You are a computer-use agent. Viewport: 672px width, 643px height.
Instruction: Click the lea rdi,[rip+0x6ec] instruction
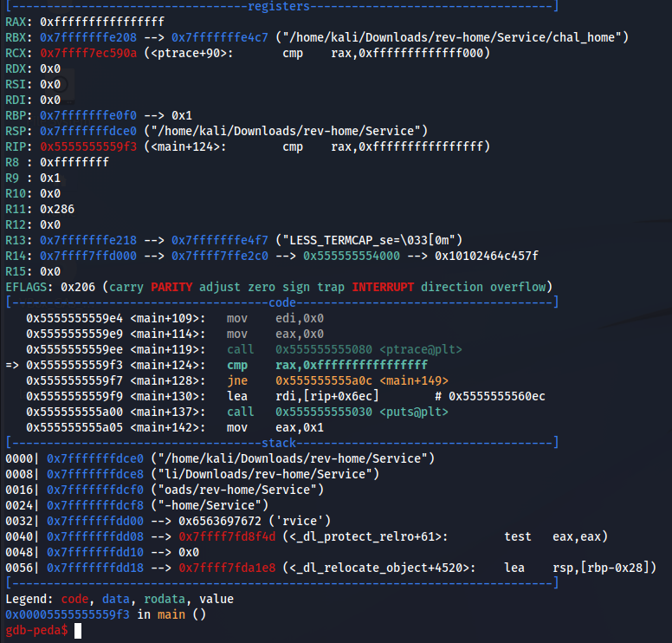pos(302,396)
